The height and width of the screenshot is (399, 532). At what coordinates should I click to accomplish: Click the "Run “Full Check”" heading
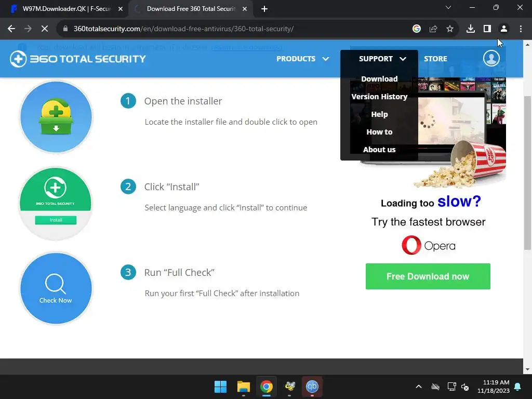tap(179, 272)
